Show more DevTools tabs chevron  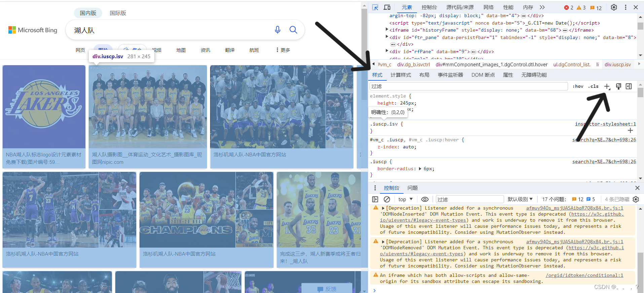(542, 7)
